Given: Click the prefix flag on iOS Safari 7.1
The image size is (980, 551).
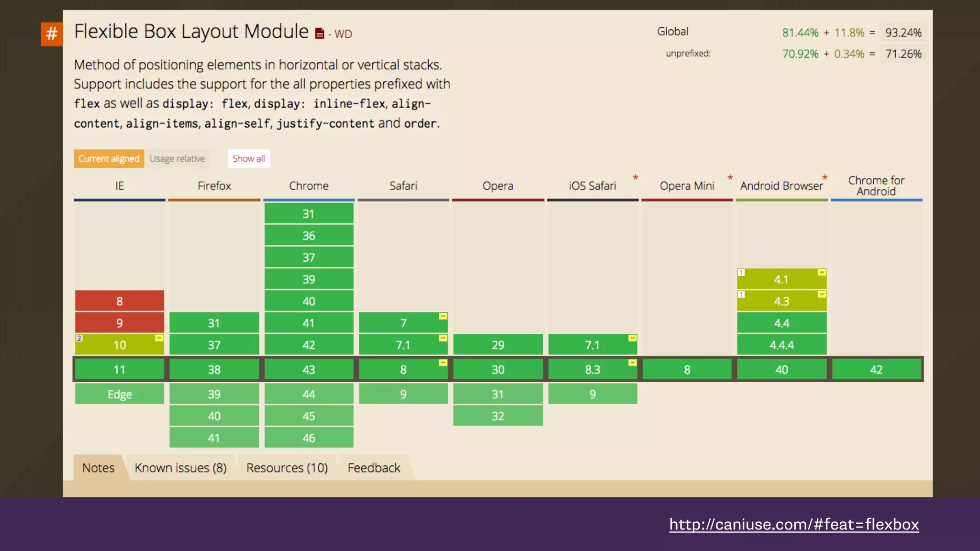Looking at the screenshot, I should tap(633, 338).
